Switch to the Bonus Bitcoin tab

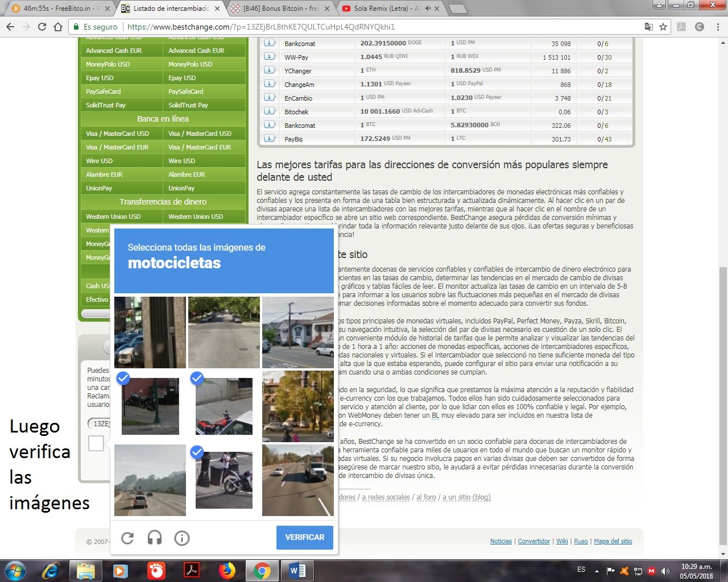(x=281, y=9)
